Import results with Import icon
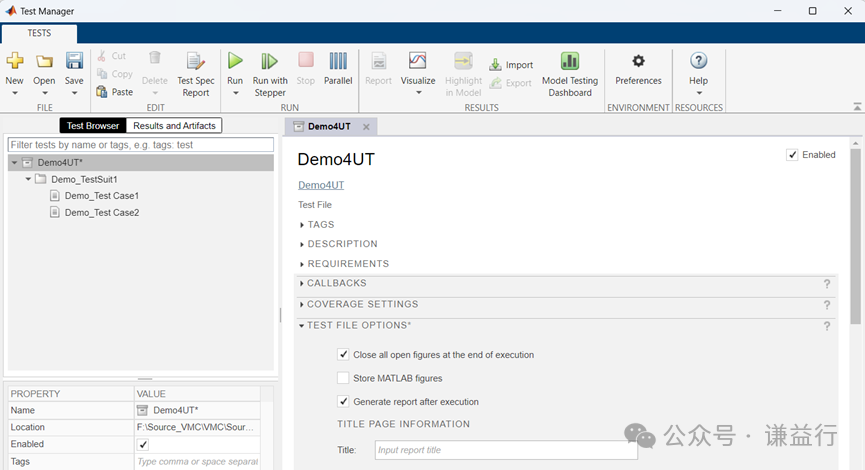Viewport: 865px width, 470px height. pyautogui.click(x=495, y=65)
